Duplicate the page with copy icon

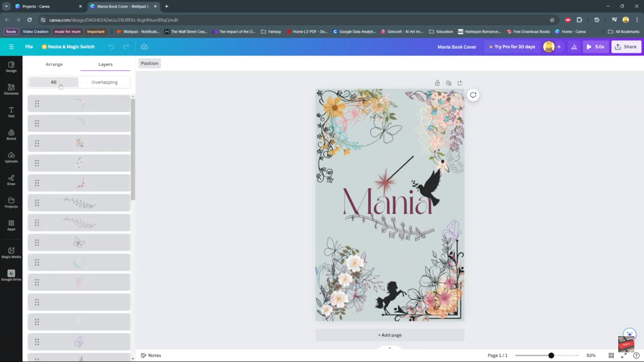click(448, 83)
